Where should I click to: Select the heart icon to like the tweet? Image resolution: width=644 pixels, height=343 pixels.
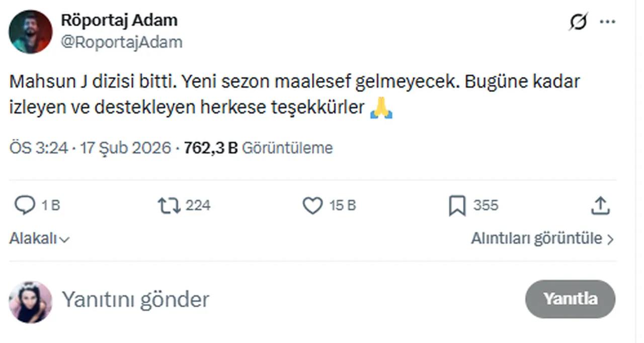click(x=313, y=205)
